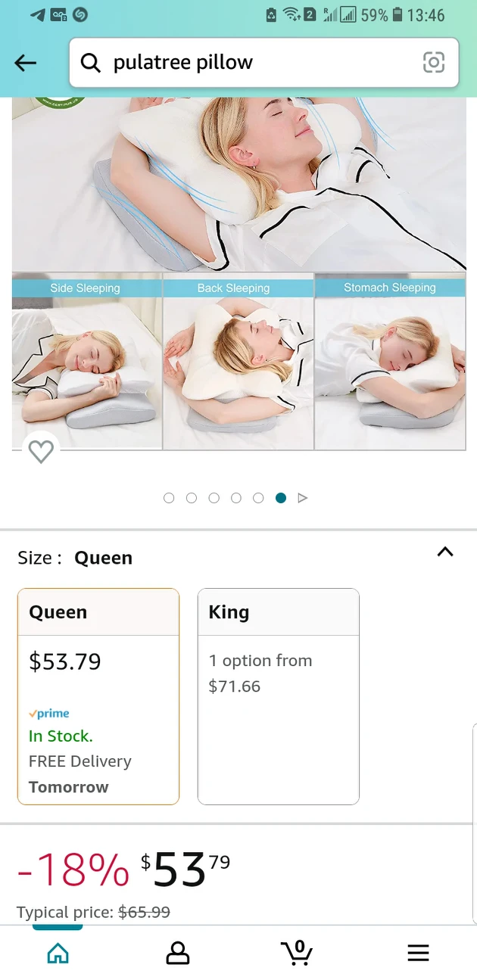Select the third carousel dot
The width and height of the screenshot is (477, 980).
pos(214,498)
